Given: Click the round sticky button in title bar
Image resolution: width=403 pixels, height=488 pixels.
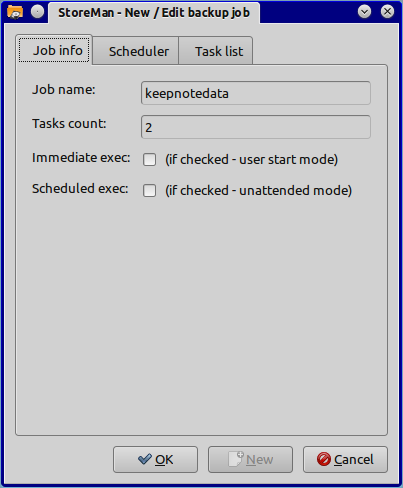Looking at the screenshot, I should (37, 12).
